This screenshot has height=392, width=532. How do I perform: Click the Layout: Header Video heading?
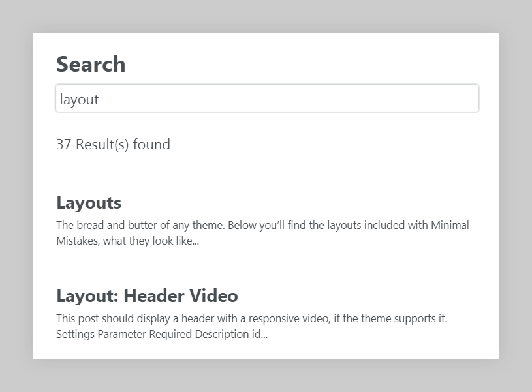pyautogui.click(x=146, y=295)
